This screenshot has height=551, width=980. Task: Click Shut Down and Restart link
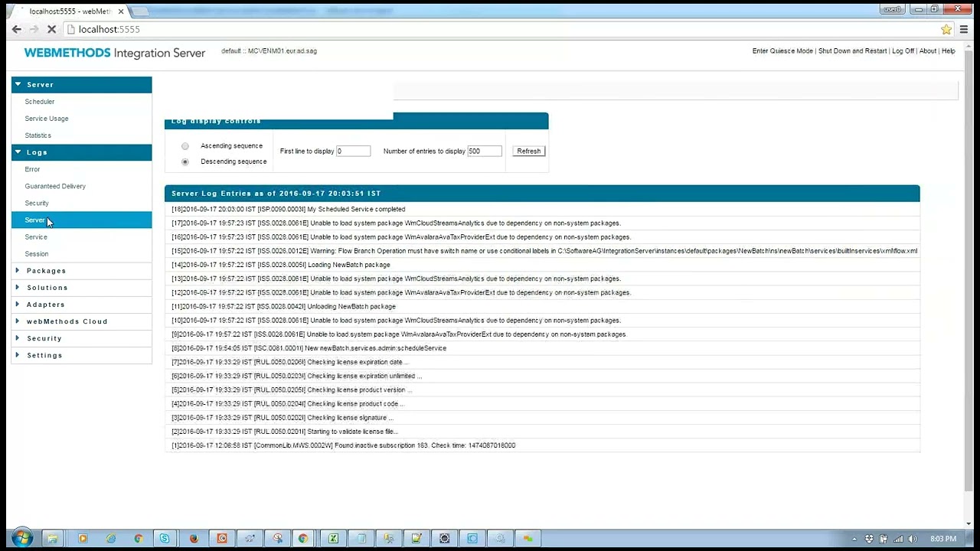[852, 51]
